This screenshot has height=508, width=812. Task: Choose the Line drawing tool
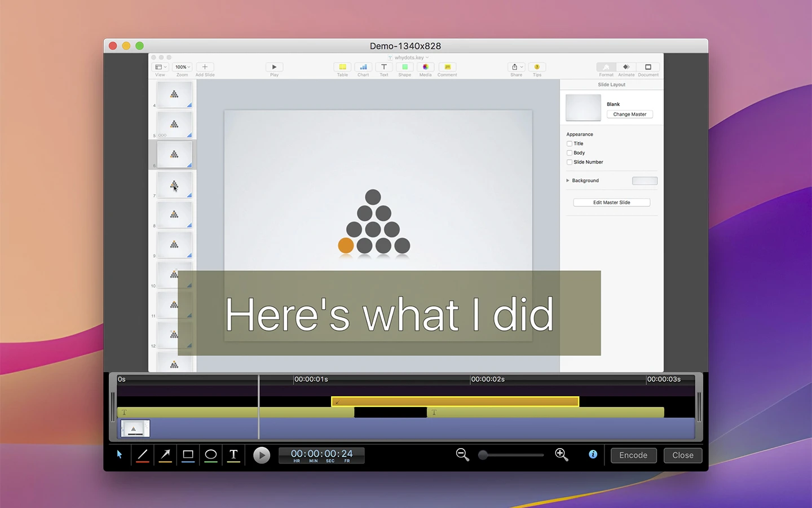pyautogui.click(x=143, y=454)
